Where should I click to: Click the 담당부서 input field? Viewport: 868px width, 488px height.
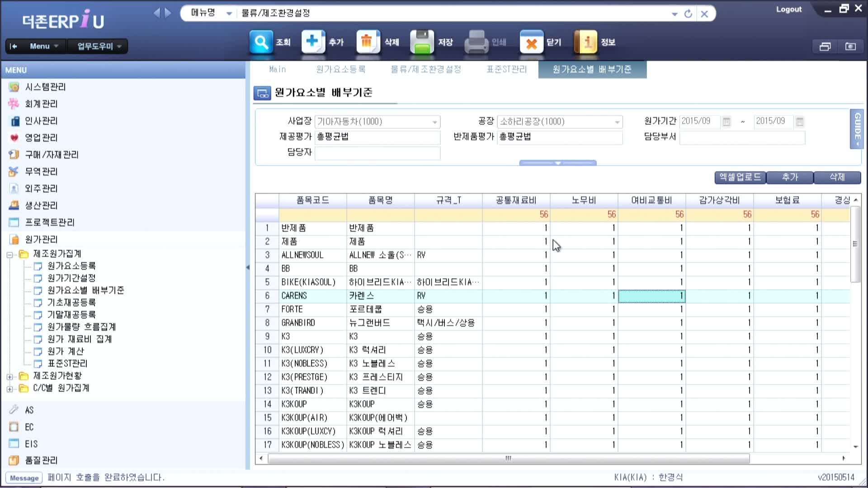pyautogui.click(x=742, y=137)
